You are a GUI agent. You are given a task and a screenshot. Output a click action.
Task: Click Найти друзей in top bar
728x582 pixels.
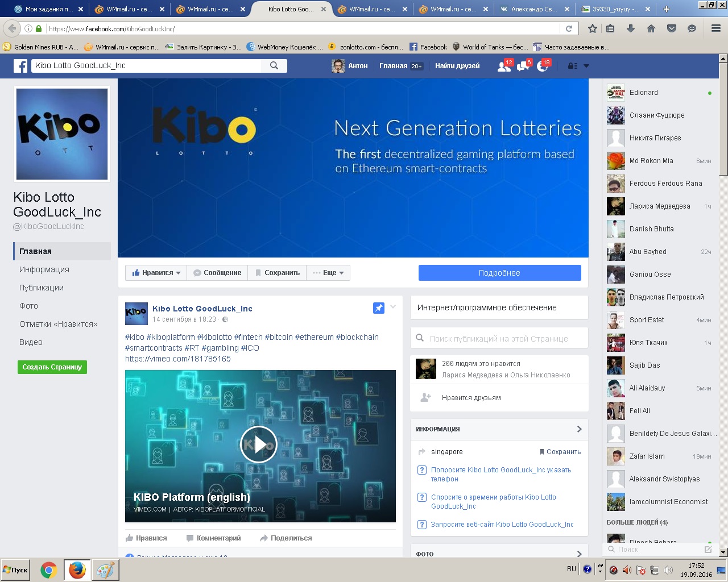[457, 66]
